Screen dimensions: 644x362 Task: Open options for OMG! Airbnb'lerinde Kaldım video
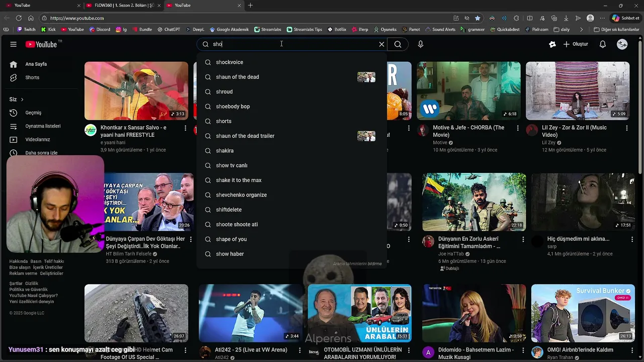tap(632, 350)
